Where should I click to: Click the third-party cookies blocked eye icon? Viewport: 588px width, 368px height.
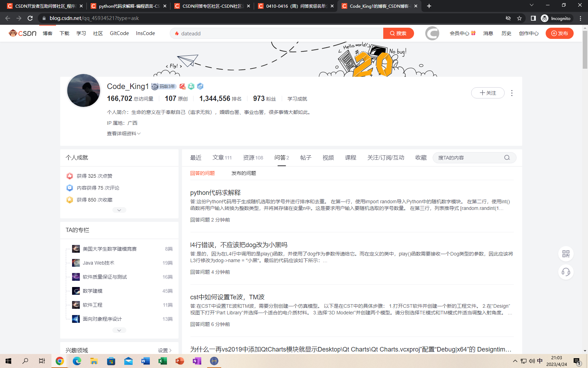point(508,18)
